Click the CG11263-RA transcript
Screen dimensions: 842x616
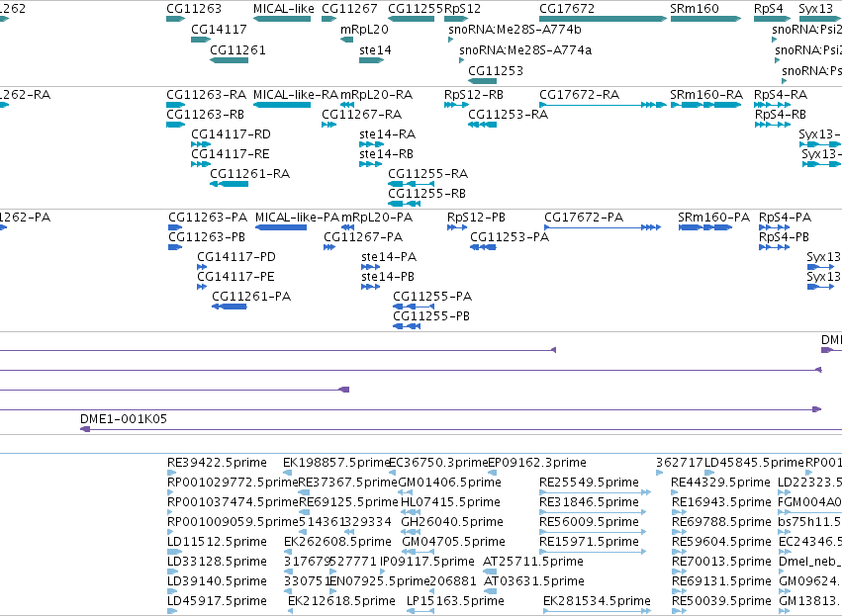click(175, 105)
